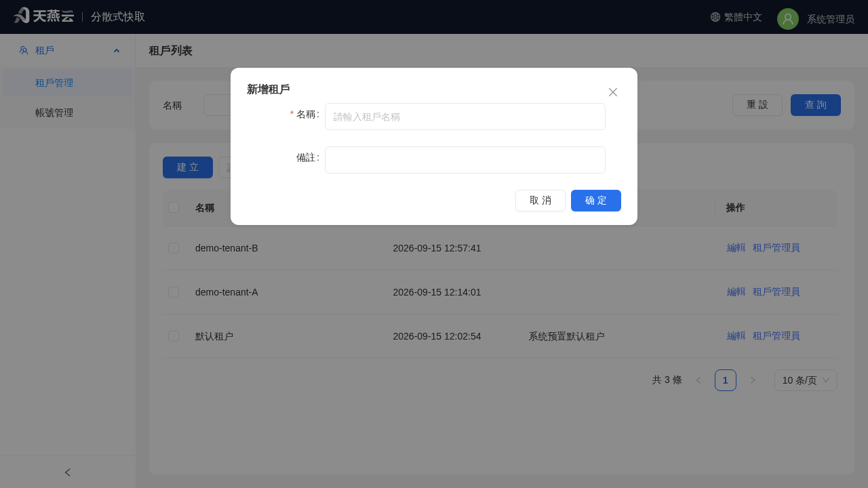Click the 2026-09-15 12:57:41 timestamp
Image resolution: width=868 pixels, height=488 pixels.
[437, 248]
